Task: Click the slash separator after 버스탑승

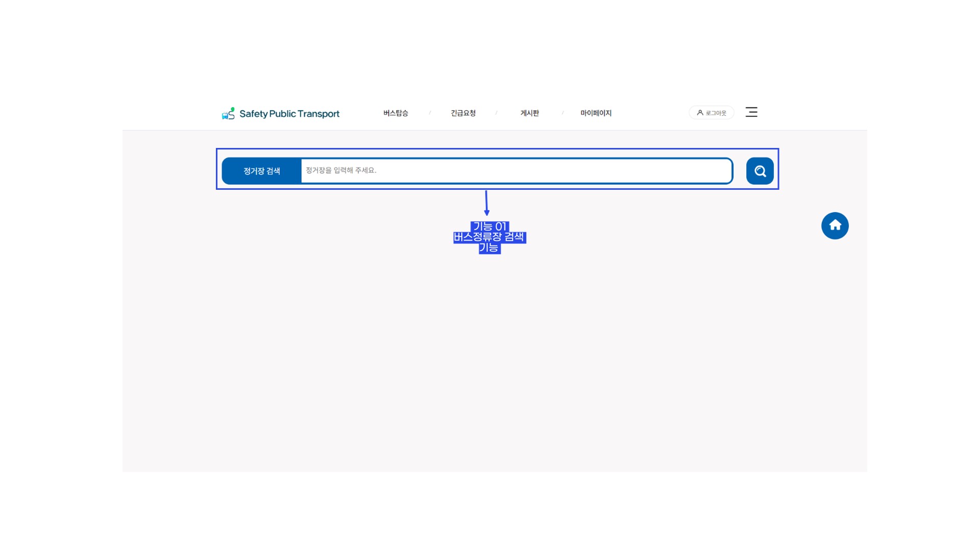Action: 430,113
